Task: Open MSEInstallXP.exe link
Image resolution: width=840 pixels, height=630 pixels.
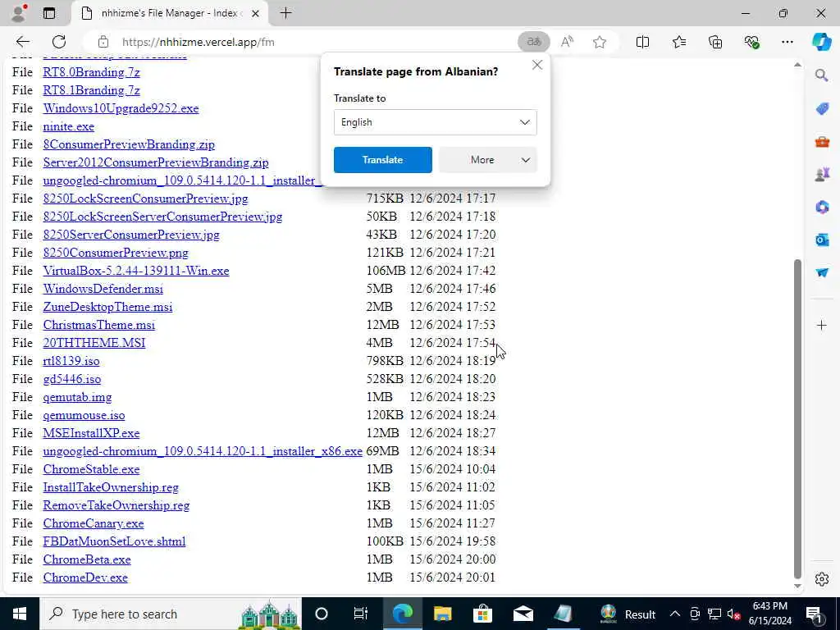Action: pyautogui.click(x=92, y=433)
